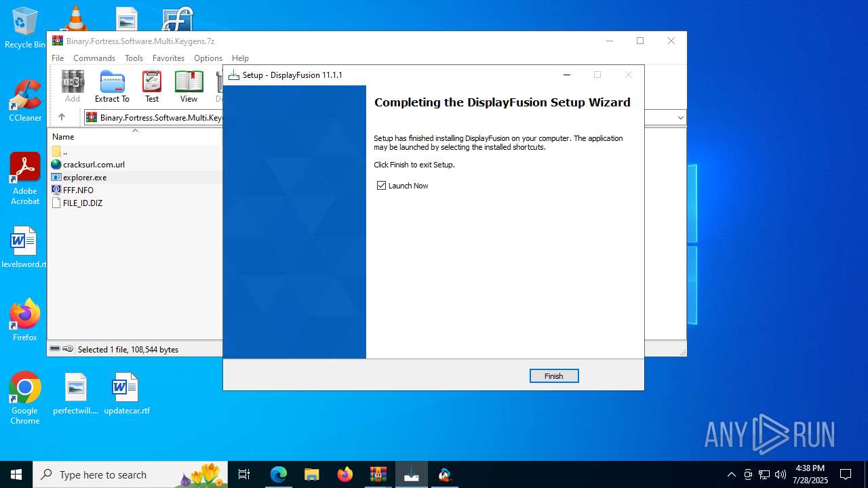
Task: Sort the file list by the Name column
Action: click(135, 136)
